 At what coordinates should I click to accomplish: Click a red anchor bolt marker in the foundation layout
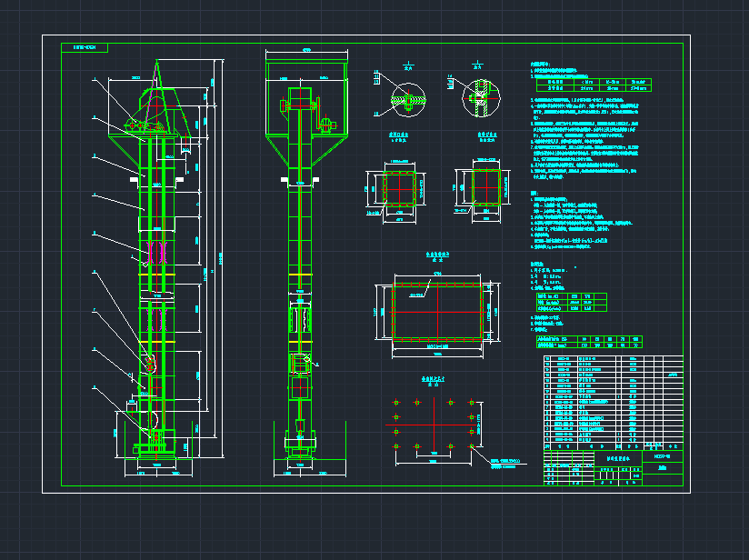click(397, 403)
